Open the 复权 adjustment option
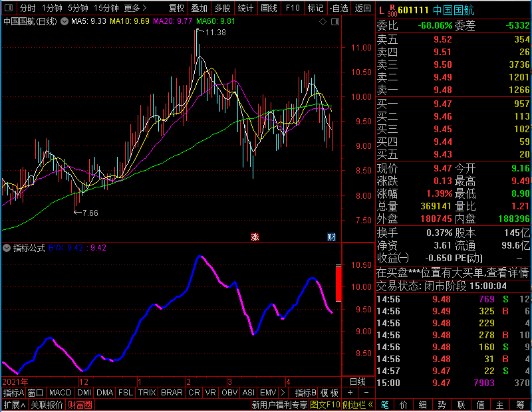532x412 pixels. pyautogui.click(x=176, y=8)
